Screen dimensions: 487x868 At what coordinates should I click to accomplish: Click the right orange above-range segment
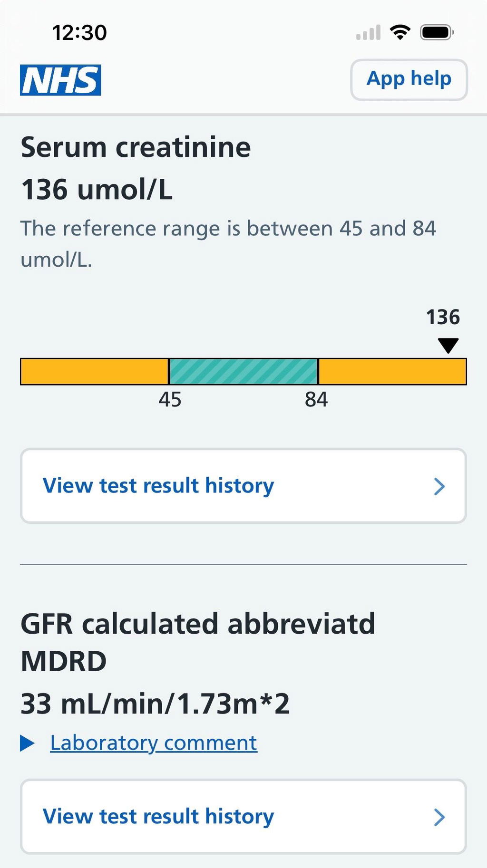[x=392, y=371]
